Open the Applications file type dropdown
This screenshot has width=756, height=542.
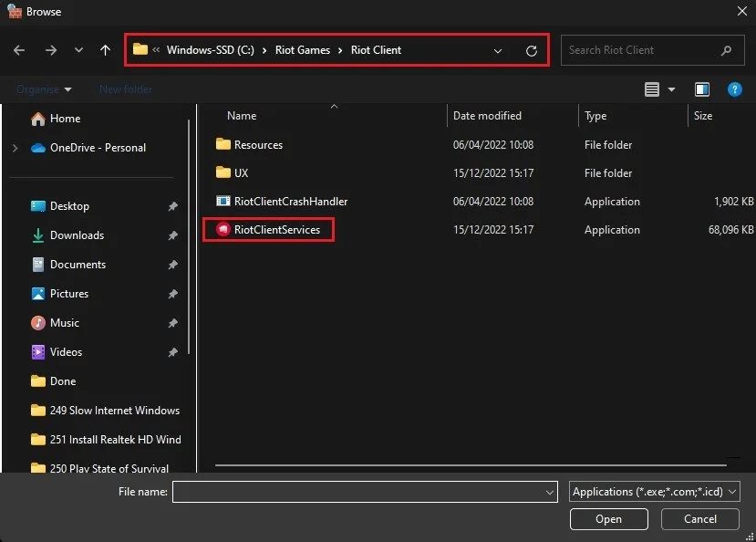pyautogui.click(x=654, y=492)
